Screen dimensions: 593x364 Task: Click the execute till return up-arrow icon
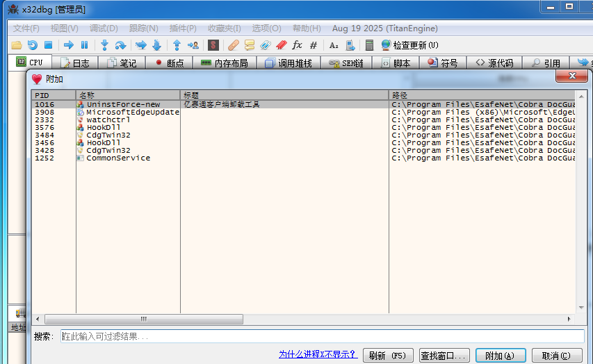click(x=177, y=45)
